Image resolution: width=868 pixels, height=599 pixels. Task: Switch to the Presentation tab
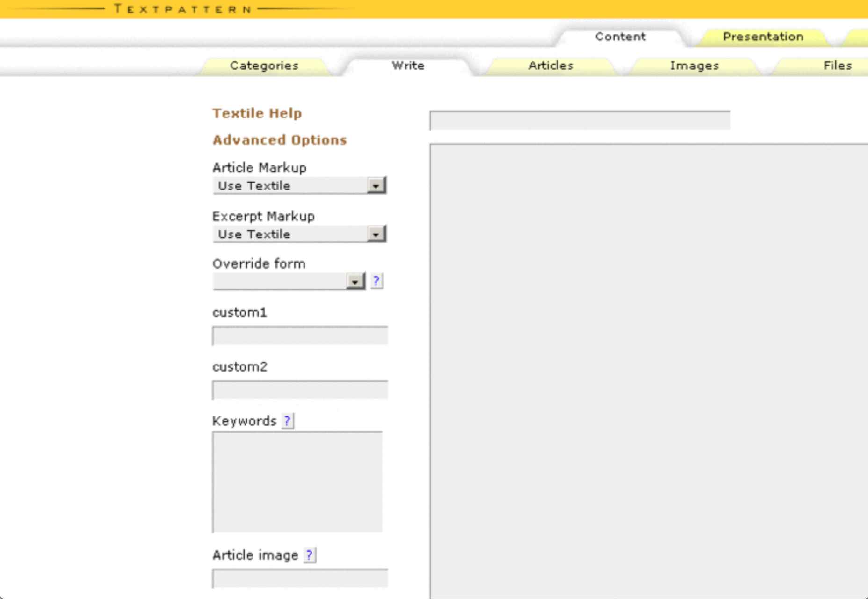click(x=763, y=37)
